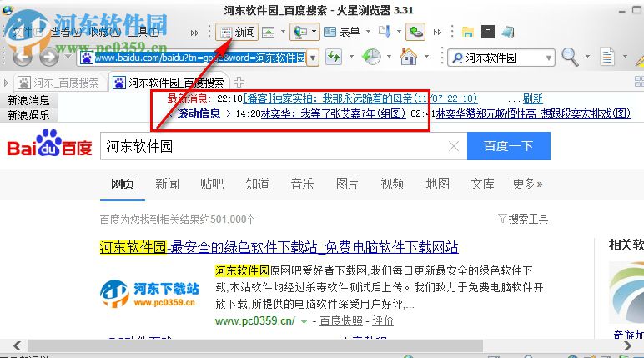The image size is (644, 358).
Task: Open the 收藏(A) favorites menu
Action: (105, 32)
